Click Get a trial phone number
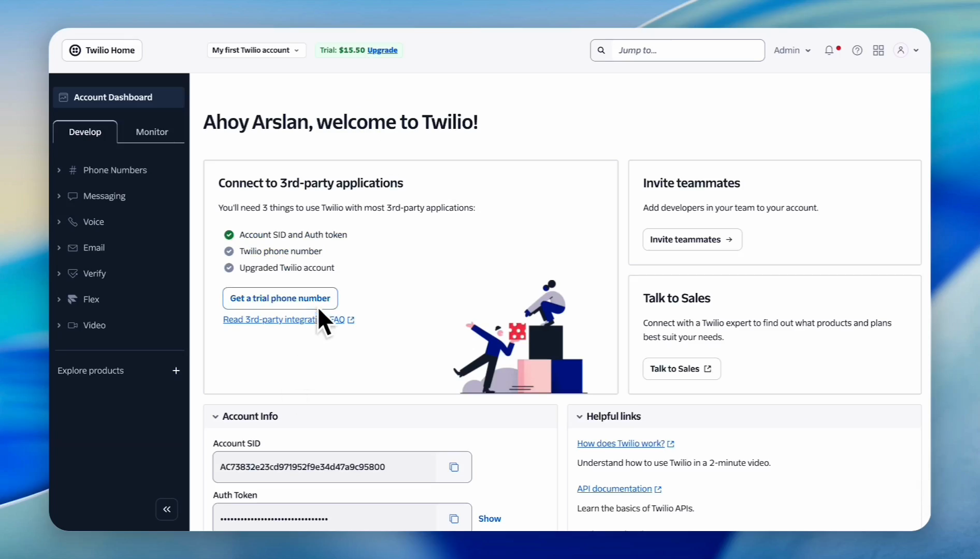This screenshot has height=559, width=980. [280, 298]
